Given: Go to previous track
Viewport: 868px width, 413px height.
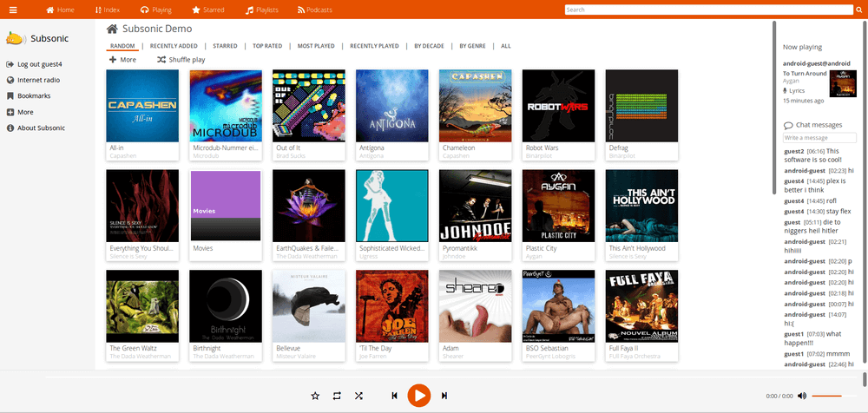Looking at the screenshot, I should point(394,396).
